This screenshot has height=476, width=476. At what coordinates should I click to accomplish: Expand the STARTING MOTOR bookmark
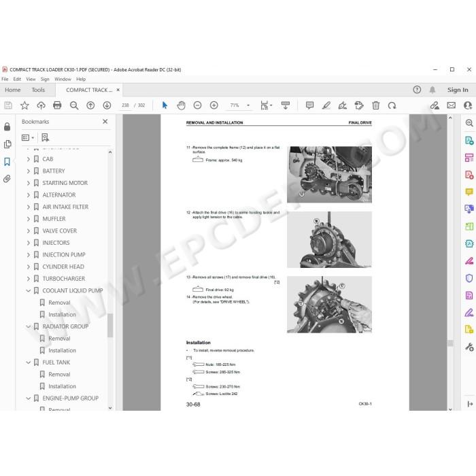point(29,183)
